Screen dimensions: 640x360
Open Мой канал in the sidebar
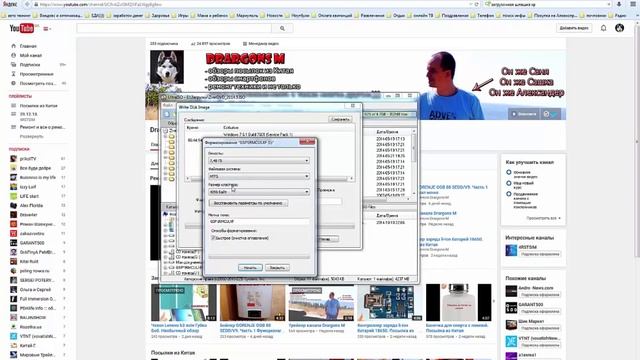point(31,55)
